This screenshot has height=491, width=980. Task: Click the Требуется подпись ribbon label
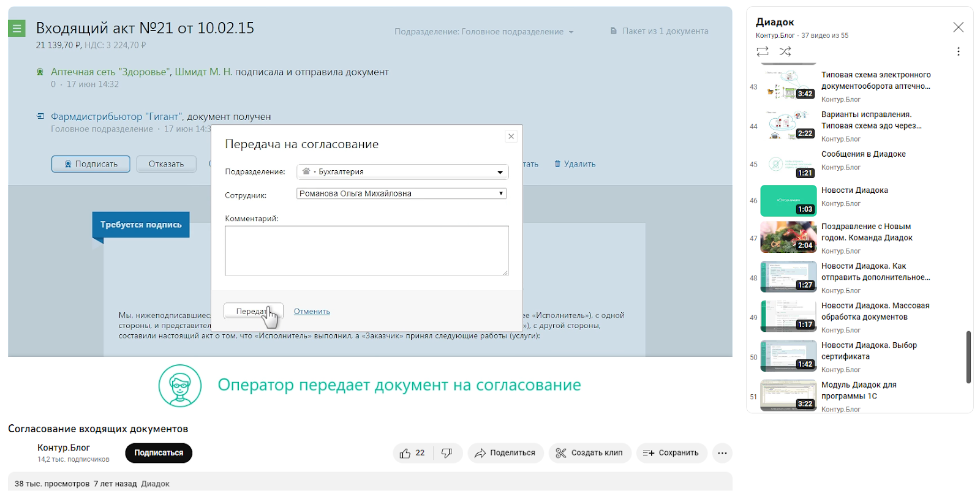[x=141, y=225]
